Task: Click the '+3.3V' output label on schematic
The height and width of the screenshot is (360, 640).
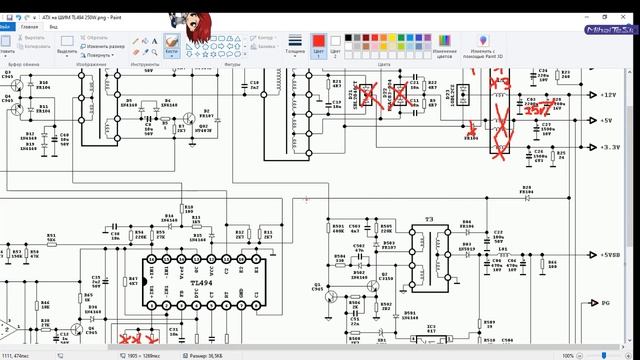Action: coord(610,147)
